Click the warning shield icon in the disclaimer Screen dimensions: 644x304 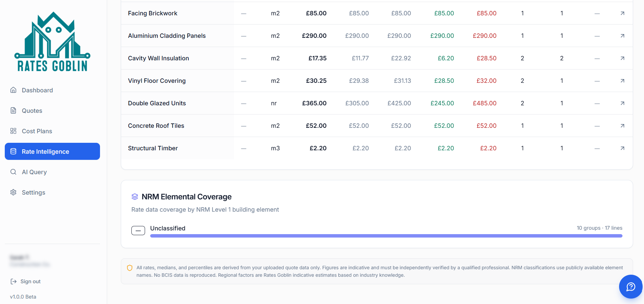point(130,268)
